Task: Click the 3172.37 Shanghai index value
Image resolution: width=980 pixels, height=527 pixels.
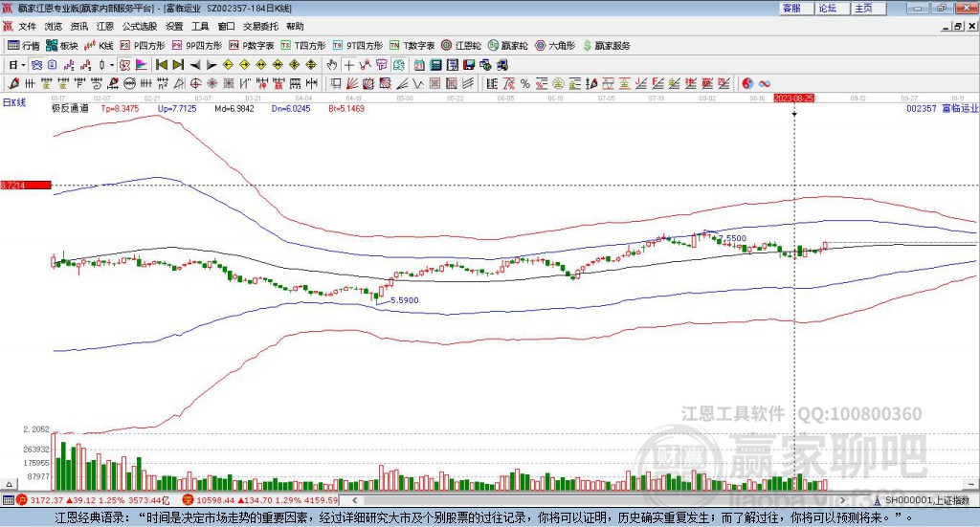Action: (x=46, y=500)
